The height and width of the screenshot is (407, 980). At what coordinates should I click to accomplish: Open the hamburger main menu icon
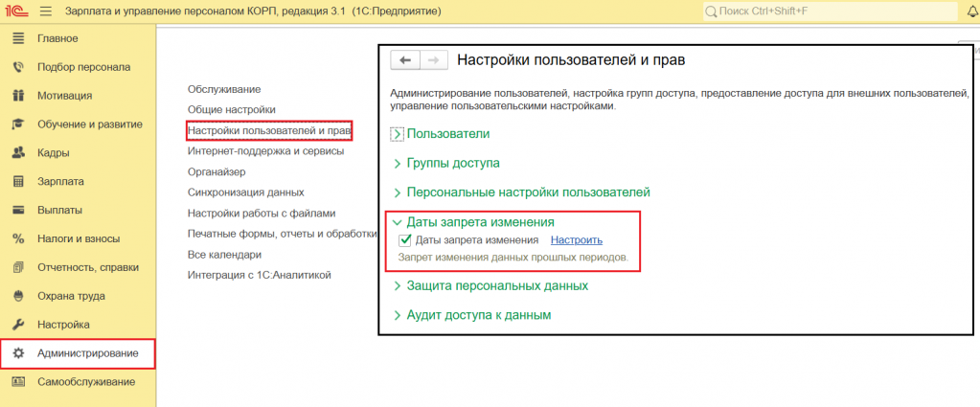tap(46, 11)
